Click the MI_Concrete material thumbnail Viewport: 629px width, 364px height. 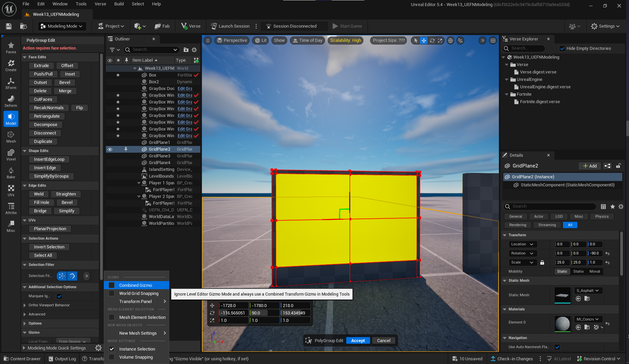(x=562, y=324)
